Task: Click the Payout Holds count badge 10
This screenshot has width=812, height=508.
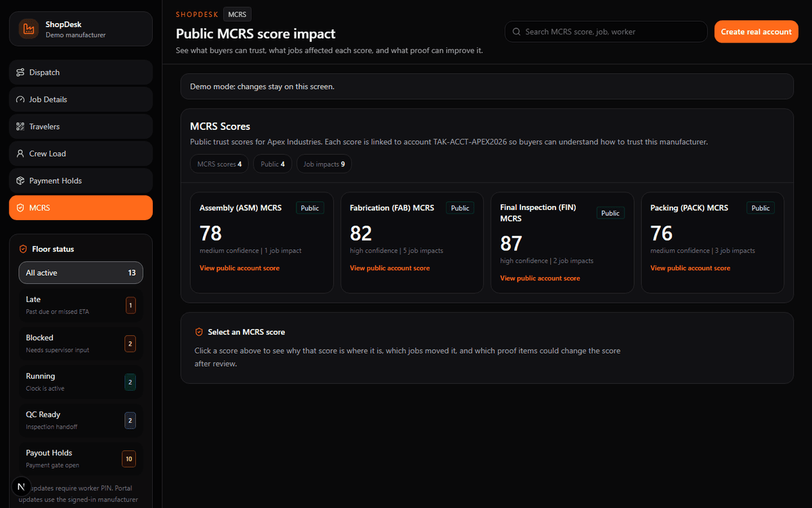Action: (129, 459)
